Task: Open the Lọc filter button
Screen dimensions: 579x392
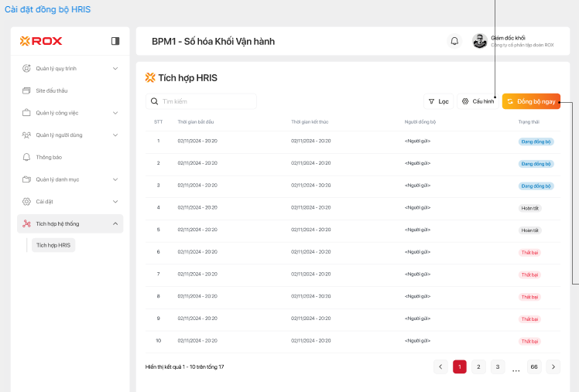Action: (x=438, y=101)
